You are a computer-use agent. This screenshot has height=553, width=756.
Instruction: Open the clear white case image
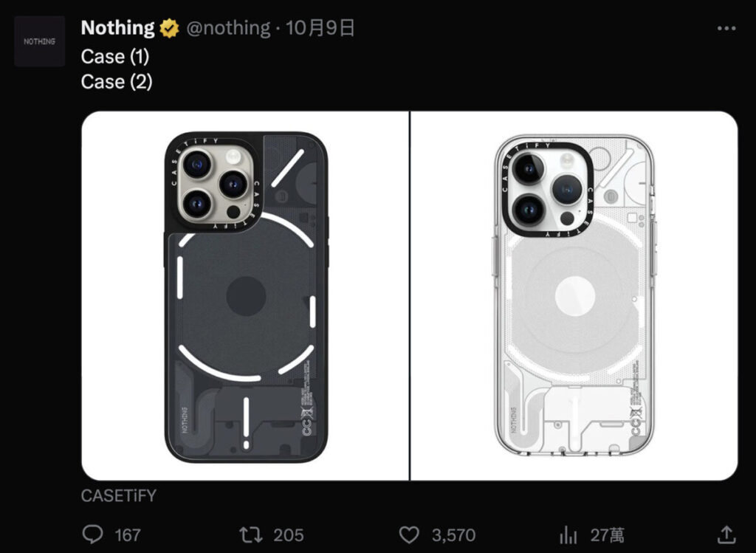click(574, 295)
